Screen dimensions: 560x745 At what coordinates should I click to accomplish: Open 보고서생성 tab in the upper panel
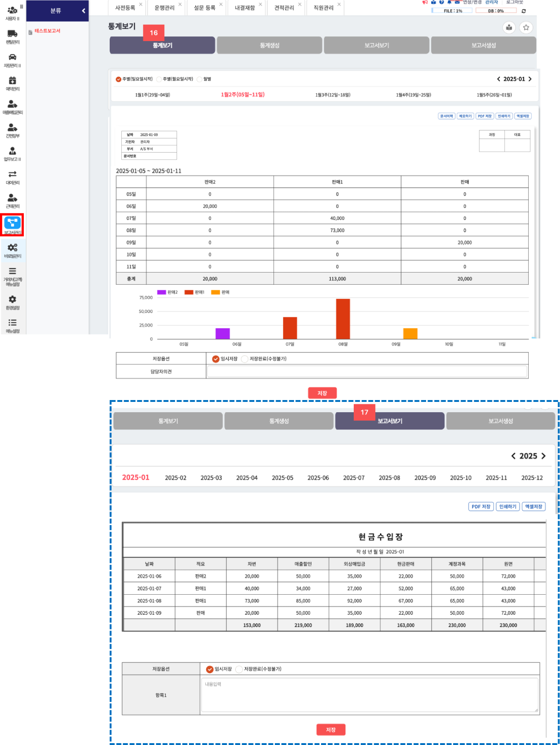point(483,45)
